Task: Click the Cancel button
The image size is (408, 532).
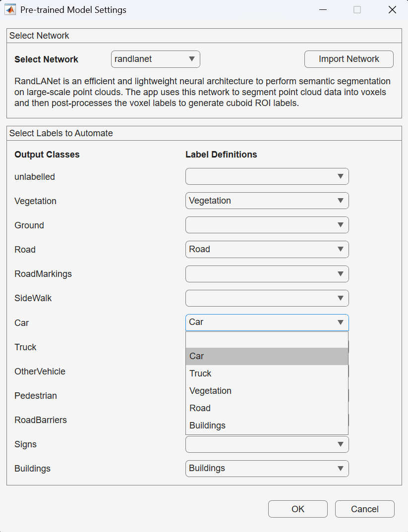Action: (x=364, y=509)
